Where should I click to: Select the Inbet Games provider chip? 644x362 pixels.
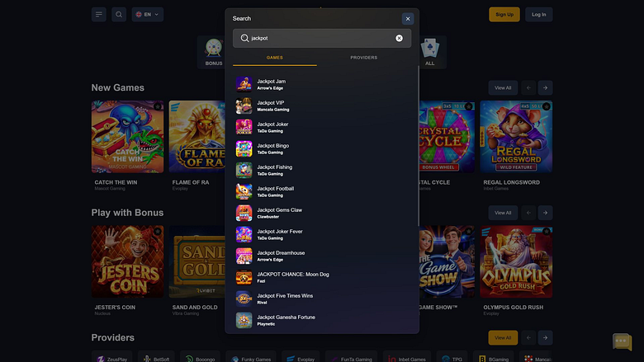[x=407, y=358]
